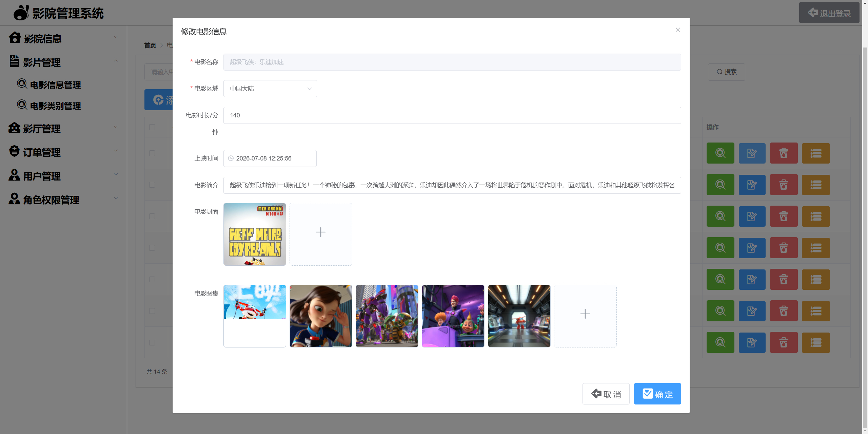Close the 修改电影信息 dialog with X
Screen dimensions: 868x434
tap(677, 30)
